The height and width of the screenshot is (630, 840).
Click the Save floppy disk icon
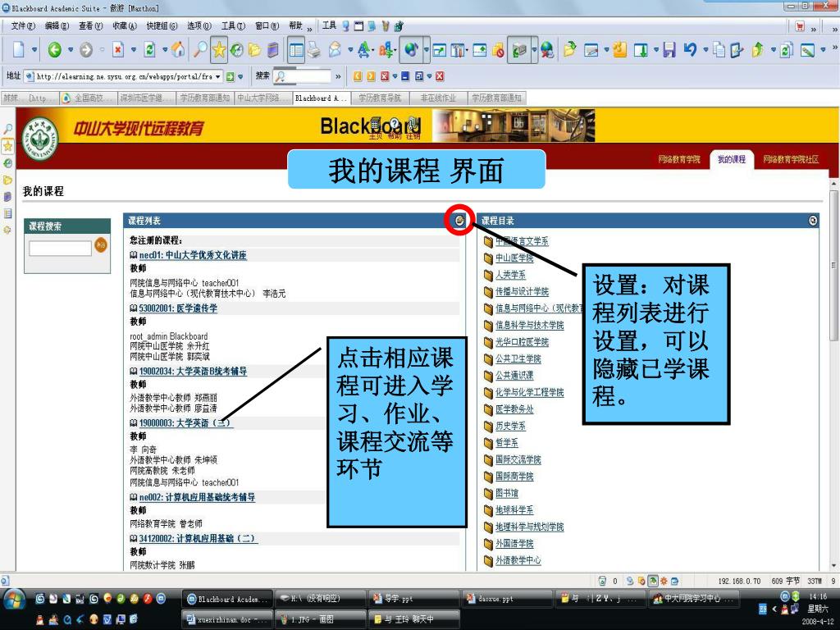[669, 50]
